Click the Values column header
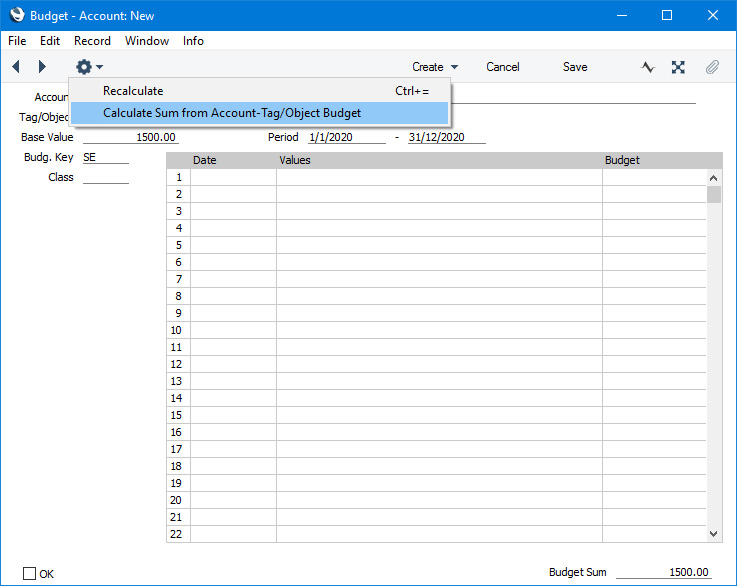The width and height of the screenshot is (737, 586). [295, 160]
